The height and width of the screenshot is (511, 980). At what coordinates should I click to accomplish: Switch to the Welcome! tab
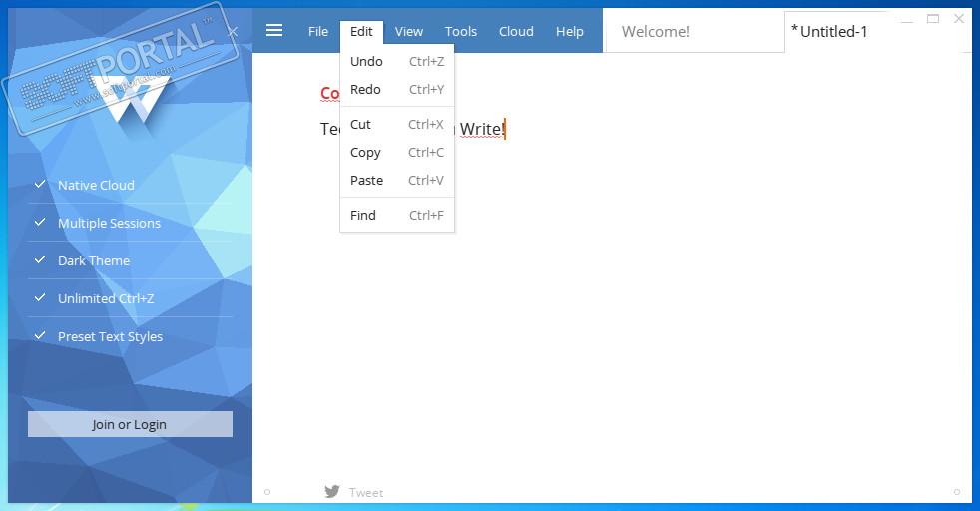tap(694, 31)
